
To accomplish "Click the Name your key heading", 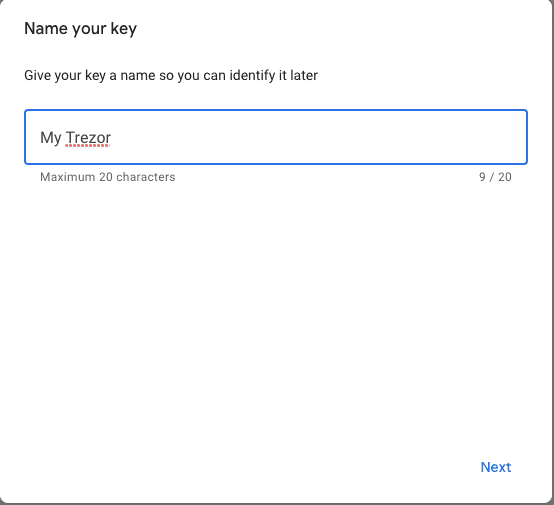I will (x=80, y=29).
